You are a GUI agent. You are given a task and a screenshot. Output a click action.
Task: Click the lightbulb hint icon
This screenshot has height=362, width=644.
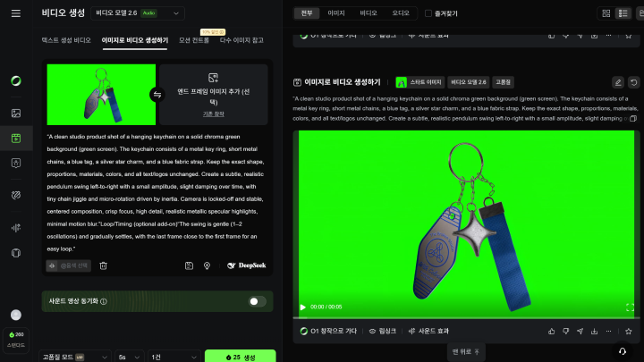[x=207, y=265]
